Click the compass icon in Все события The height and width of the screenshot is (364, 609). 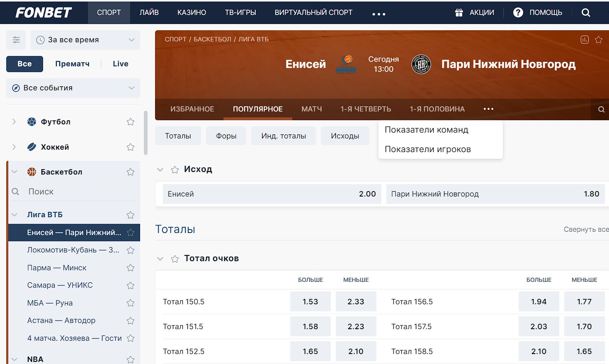click(16, 88)
